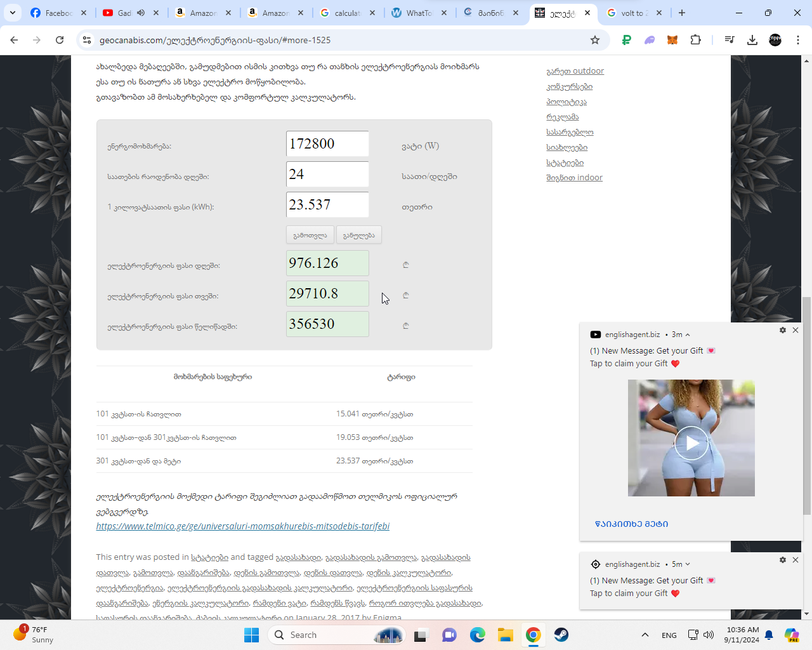Open the tab search dropdown
This screenshot has height=650, width=812.
coord(13,13)
